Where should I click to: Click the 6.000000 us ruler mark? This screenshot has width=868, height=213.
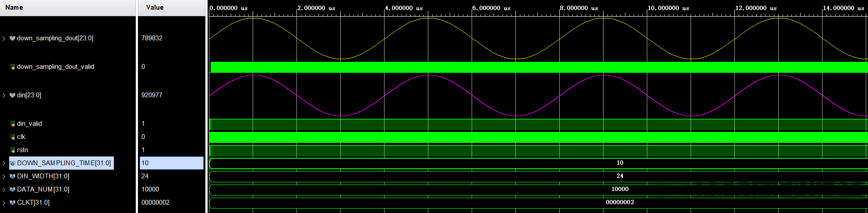pos(491,8)
